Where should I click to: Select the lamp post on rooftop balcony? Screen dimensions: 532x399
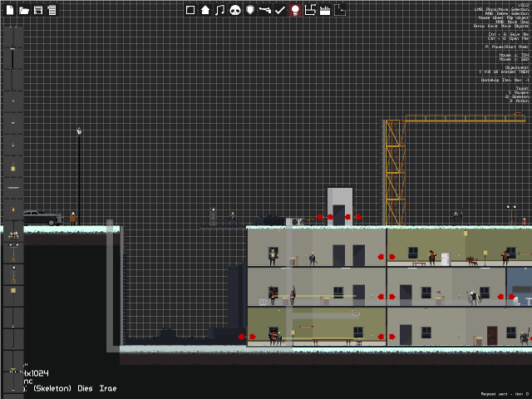(213, 217)
